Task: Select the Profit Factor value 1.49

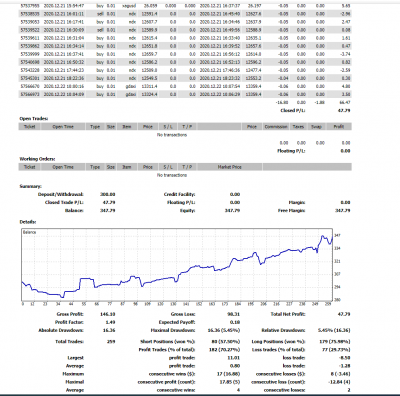Action: click(110, 322)
